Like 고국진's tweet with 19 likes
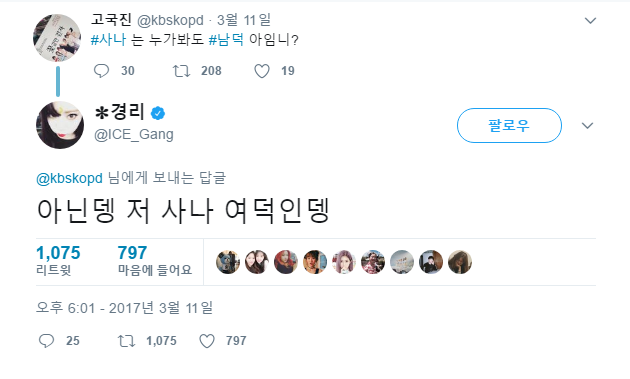 pos(262,71)
